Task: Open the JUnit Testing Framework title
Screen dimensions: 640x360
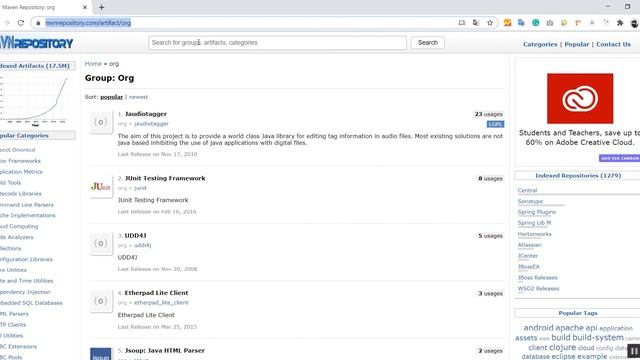Action: click(165, 178)
